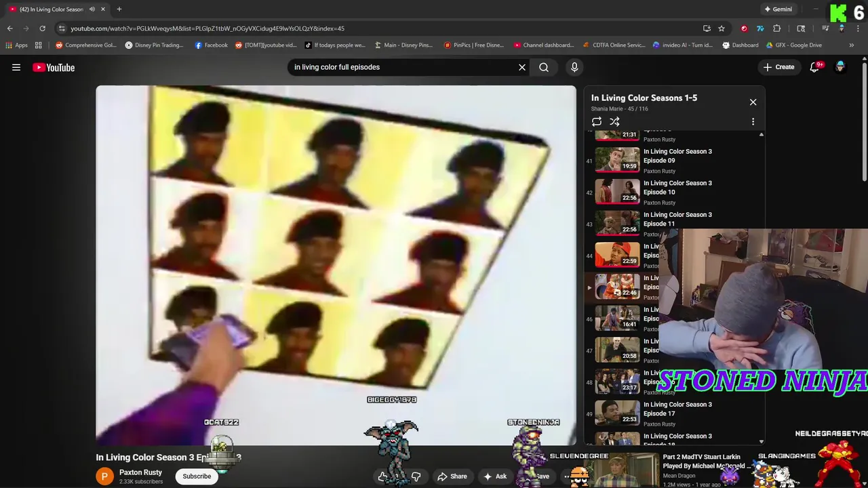
Task: Open the YouTube guide hamburger menu
Action: click(16, 67)
